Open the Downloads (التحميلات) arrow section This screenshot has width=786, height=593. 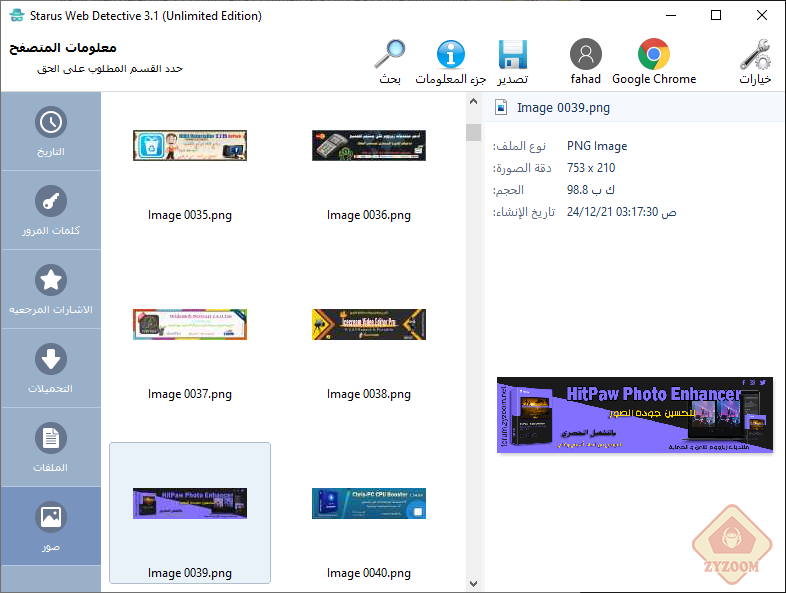[51, 368]
